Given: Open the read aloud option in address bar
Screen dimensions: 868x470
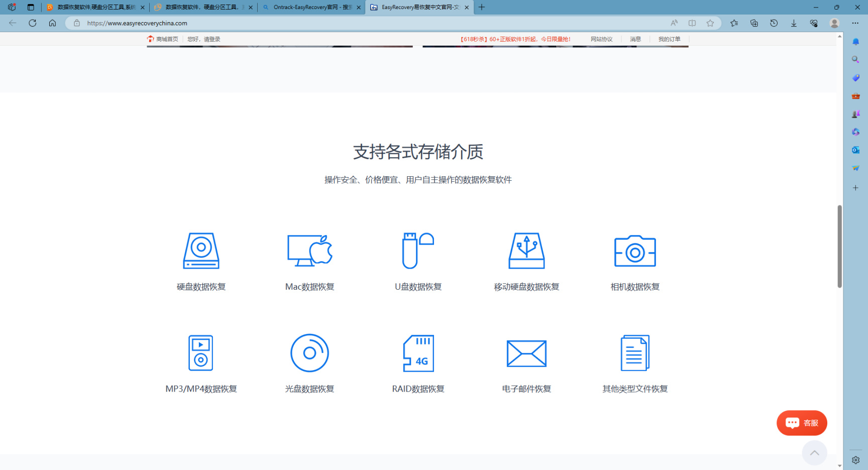Looking at the screenshot, I should click(x=674, y=23).
